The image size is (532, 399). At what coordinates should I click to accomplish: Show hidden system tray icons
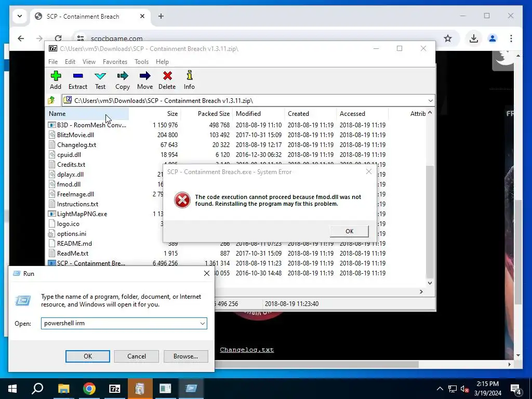440,389
